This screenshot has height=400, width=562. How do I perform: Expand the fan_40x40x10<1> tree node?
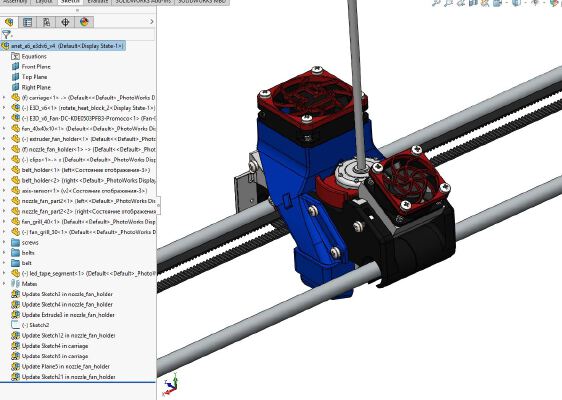(4, 128)
